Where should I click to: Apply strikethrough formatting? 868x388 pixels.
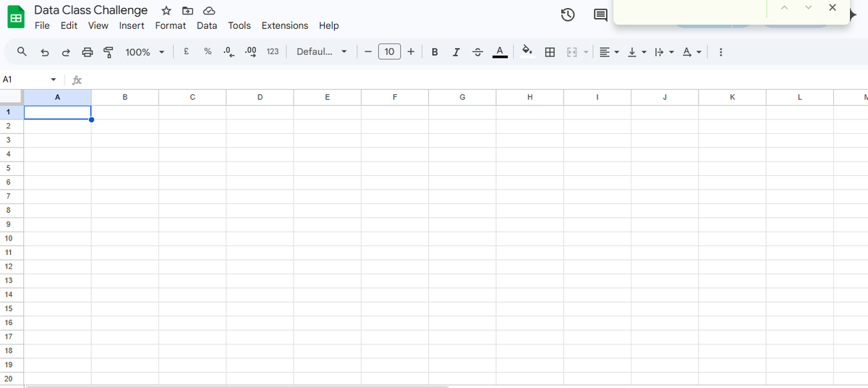click(477, 52)
